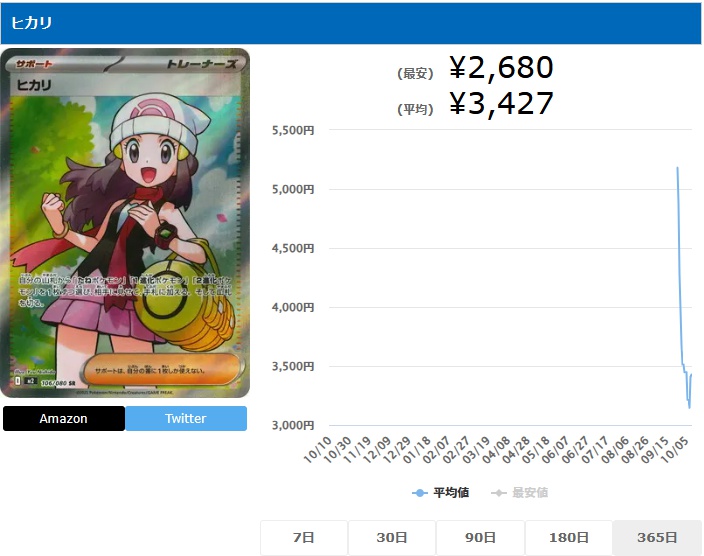This screenshot has height=556, width=704.
Task: Click the 10/05 date axis label
Action: click(x=675, y=450)
